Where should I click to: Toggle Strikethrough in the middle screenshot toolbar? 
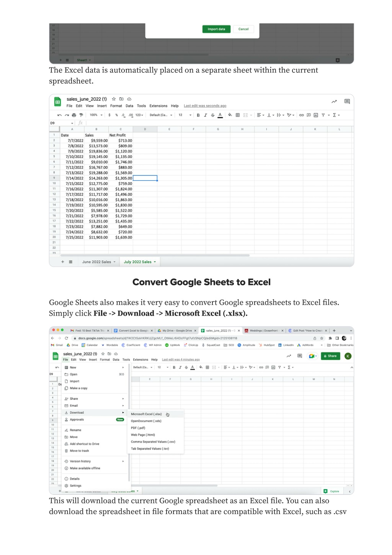coord(213,115)
